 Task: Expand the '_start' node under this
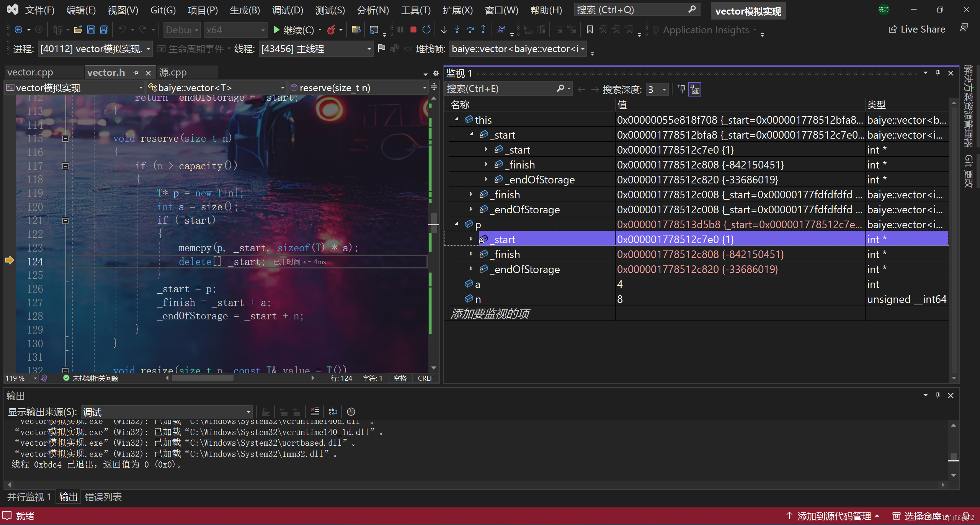pyautogui.click(x=472, y=134)
